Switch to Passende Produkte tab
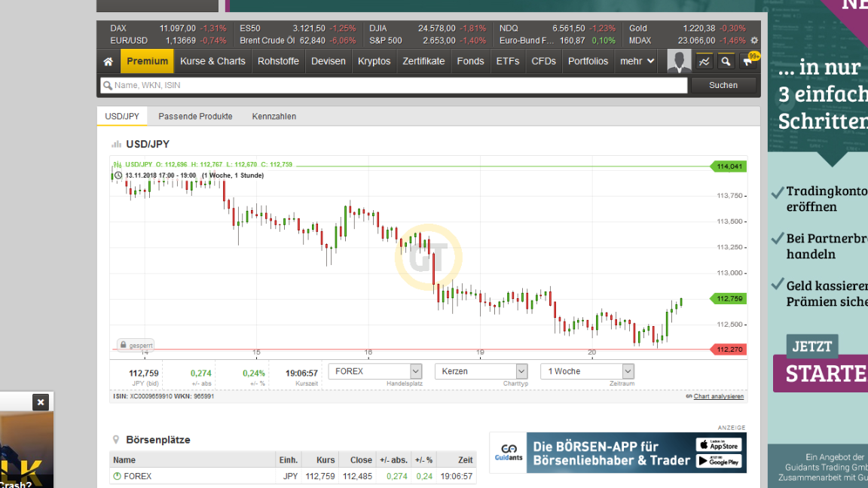 195,116
